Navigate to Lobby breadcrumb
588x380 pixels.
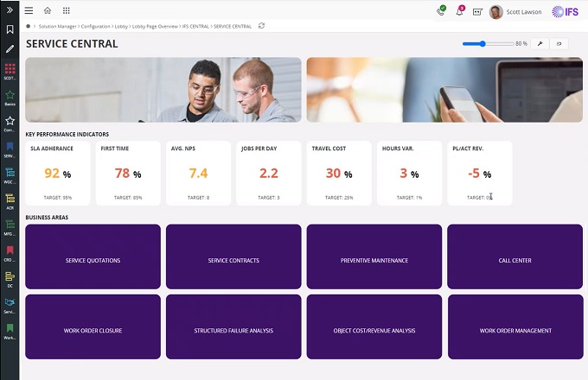[x=121, y=26]
